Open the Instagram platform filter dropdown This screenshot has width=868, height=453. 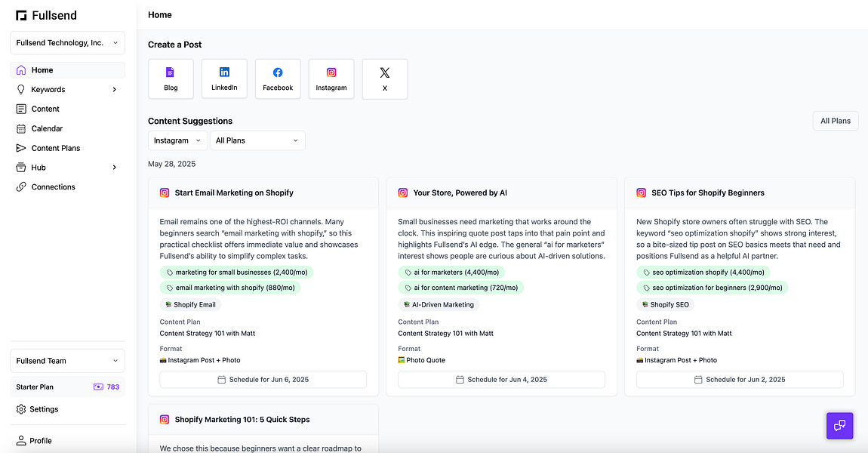tap(177, 140)
